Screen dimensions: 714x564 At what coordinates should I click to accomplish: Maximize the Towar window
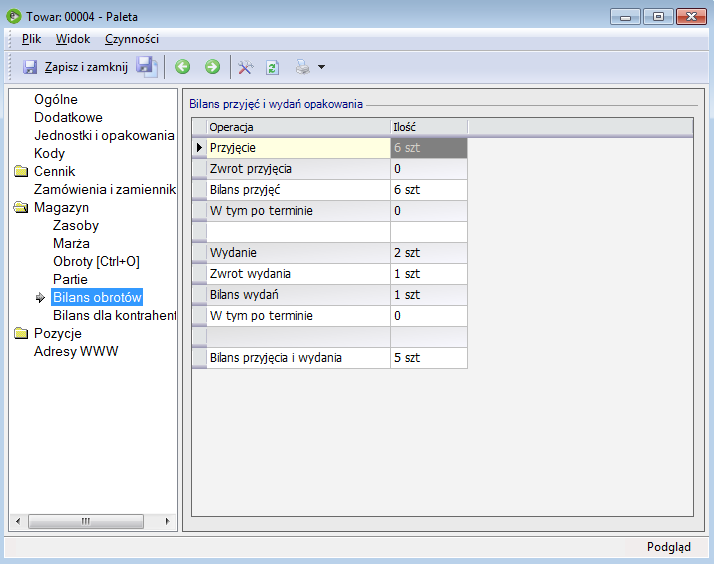tap(658, 17)
